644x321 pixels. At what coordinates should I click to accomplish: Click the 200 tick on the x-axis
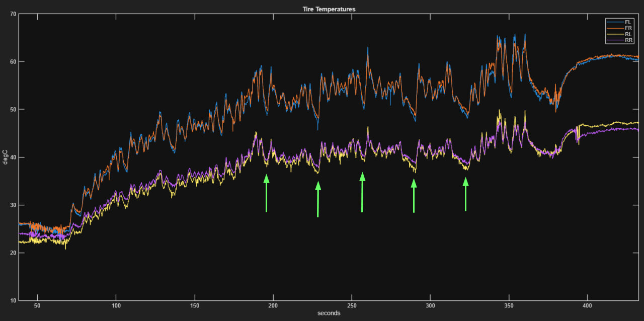click(273, 305)
